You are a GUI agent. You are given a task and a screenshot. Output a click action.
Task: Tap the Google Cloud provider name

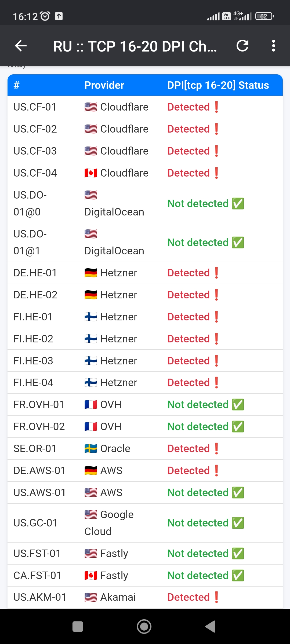tap(109, 523)
